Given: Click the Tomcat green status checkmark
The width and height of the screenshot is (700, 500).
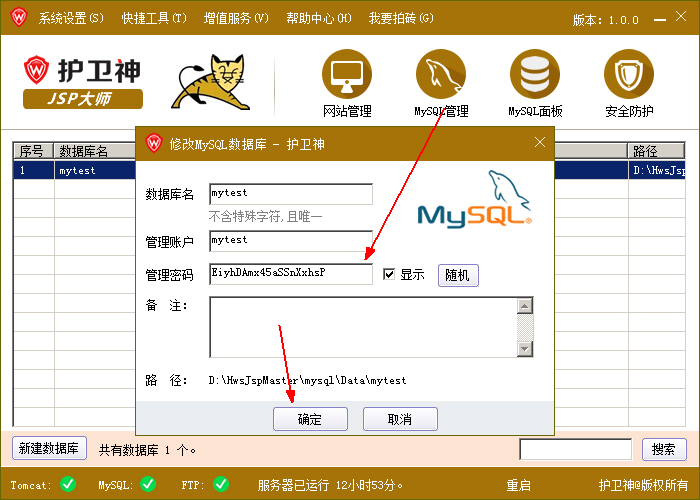Looking at the screenshot, I should [68, 484].
